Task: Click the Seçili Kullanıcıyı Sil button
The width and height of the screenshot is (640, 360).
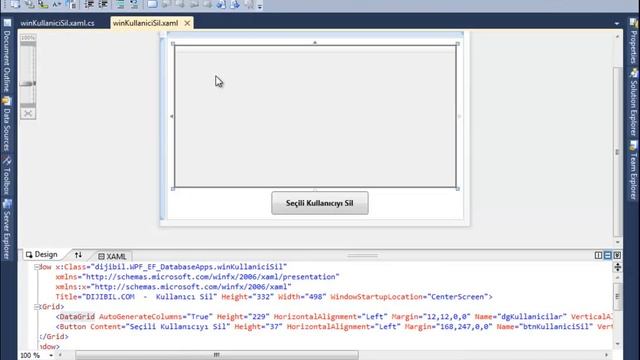Action: coord(320,203)
